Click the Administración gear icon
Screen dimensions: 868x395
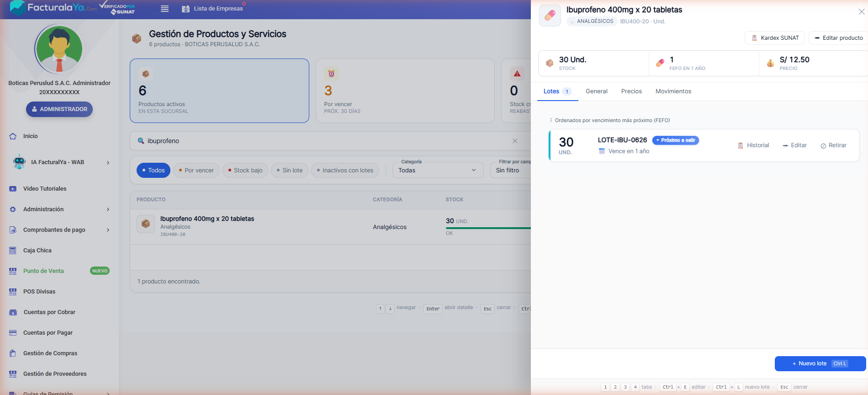point(13,209)
